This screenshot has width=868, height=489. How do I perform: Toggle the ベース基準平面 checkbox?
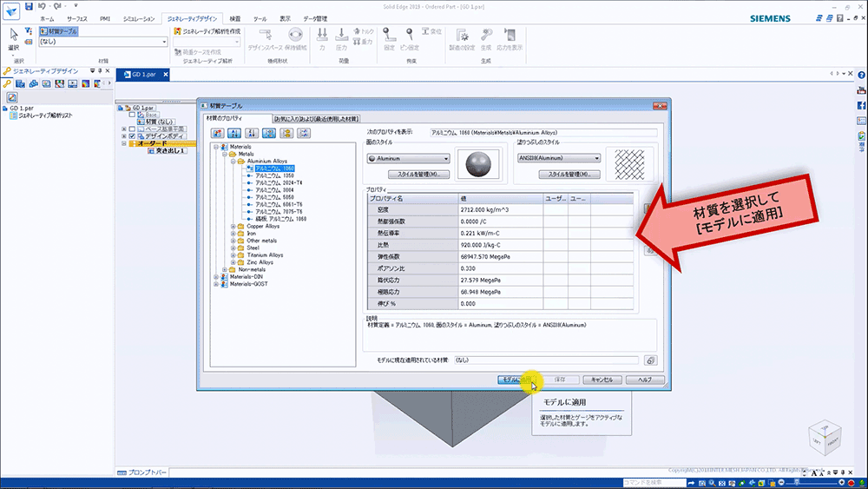132,129
